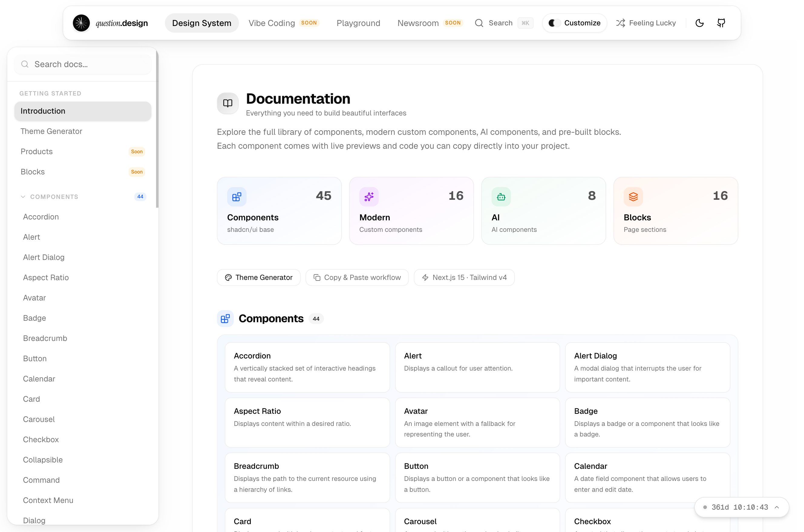Screen dimensions: 804x532
Task: Click the question.design starburst logo
Action: (x=81, y=23)
